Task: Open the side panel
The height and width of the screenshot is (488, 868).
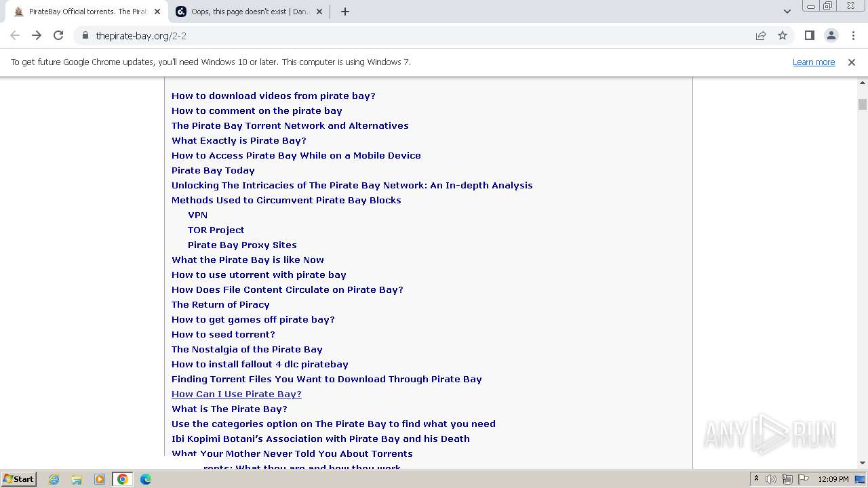Action: (809, 35)
